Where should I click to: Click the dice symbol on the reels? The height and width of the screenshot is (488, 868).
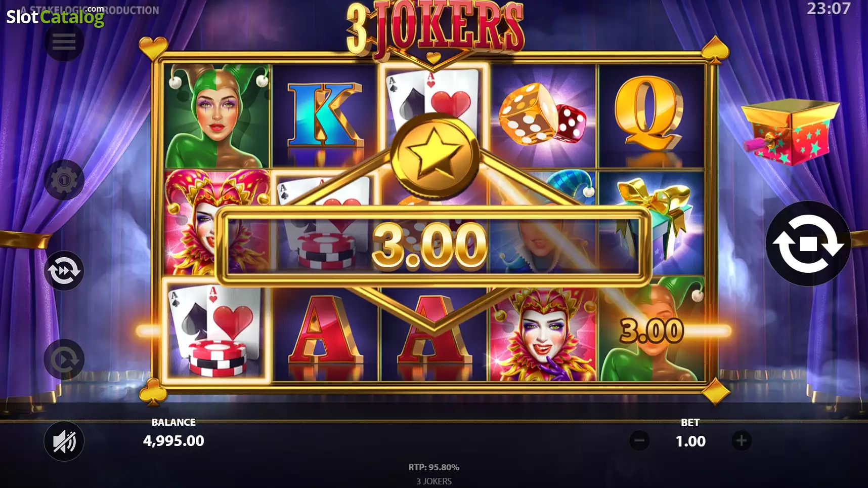tap(543, 115)
